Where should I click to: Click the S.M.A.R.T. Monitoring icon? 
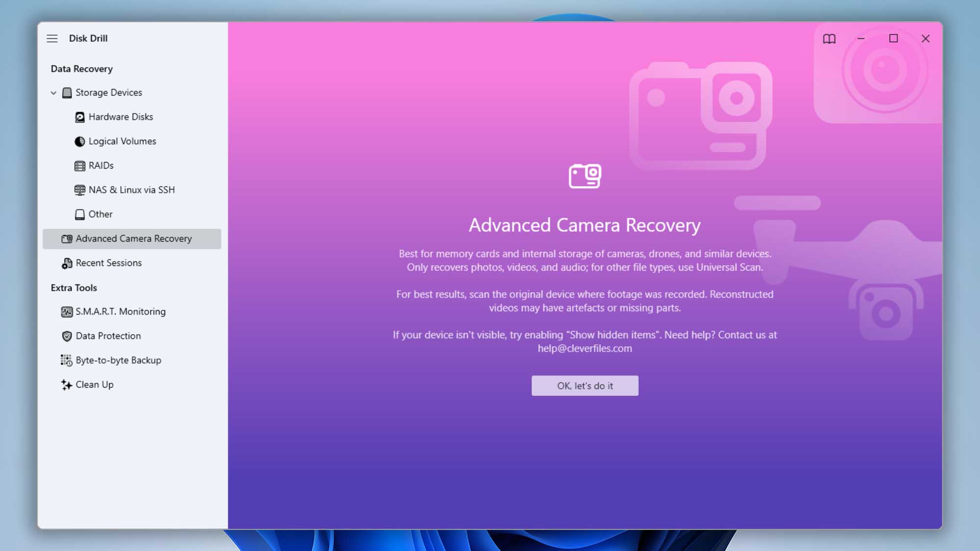[x=67, y=312]
